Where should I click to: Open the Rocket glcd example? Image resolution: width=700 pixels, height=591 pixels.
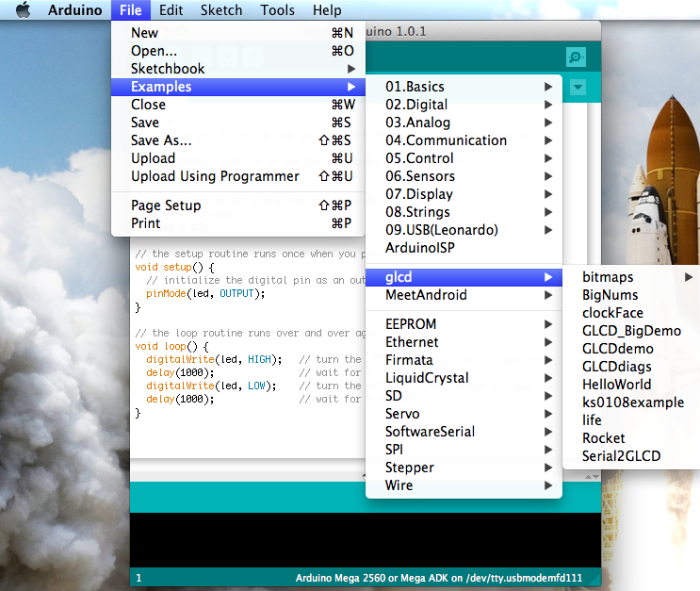[631, 437]
